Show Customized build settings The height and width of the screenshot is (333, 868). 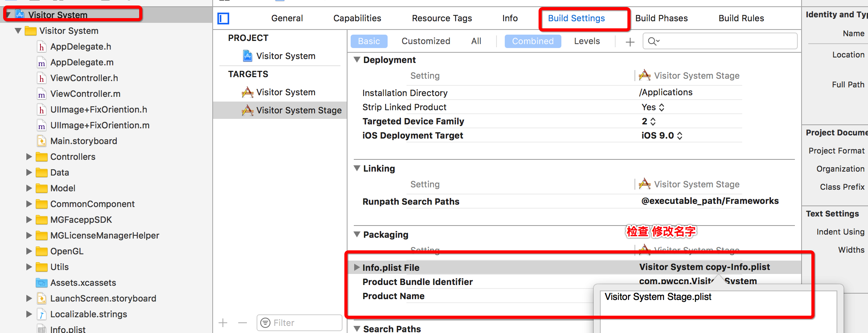coord(425,41)
